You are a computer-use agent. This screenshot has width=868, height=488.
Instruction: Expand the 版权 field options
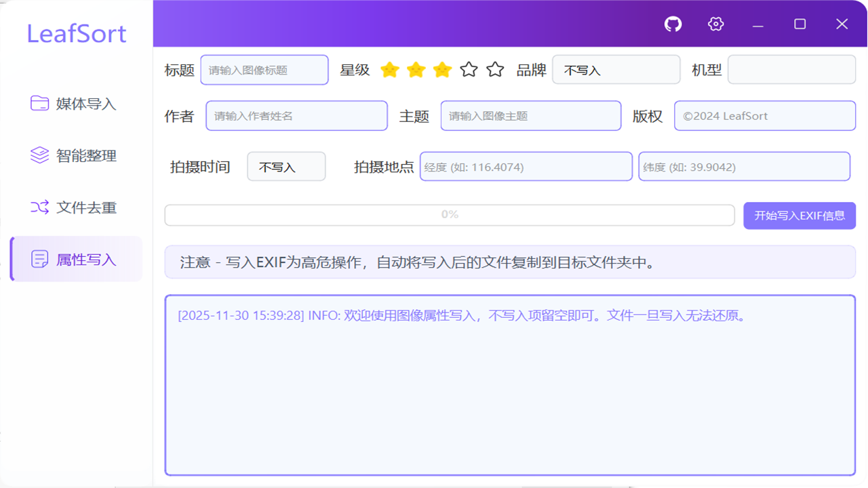click(764, 115)
